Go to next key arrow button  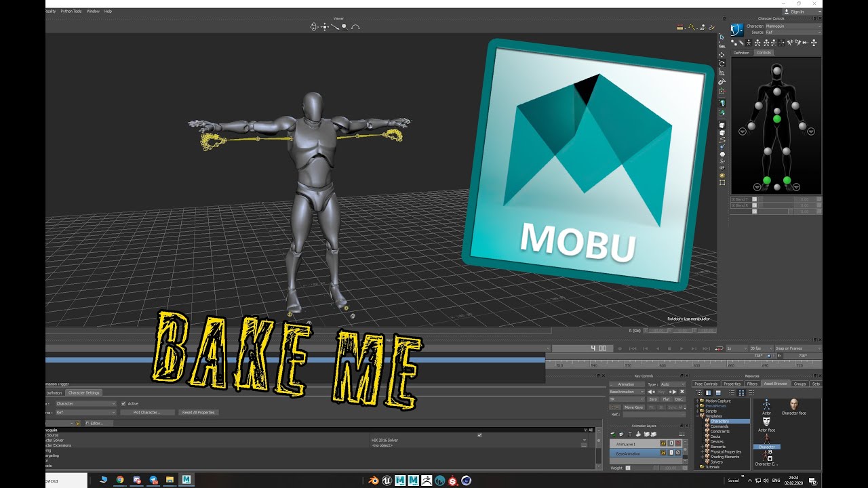pyautogui.click(x=673, y=392)
